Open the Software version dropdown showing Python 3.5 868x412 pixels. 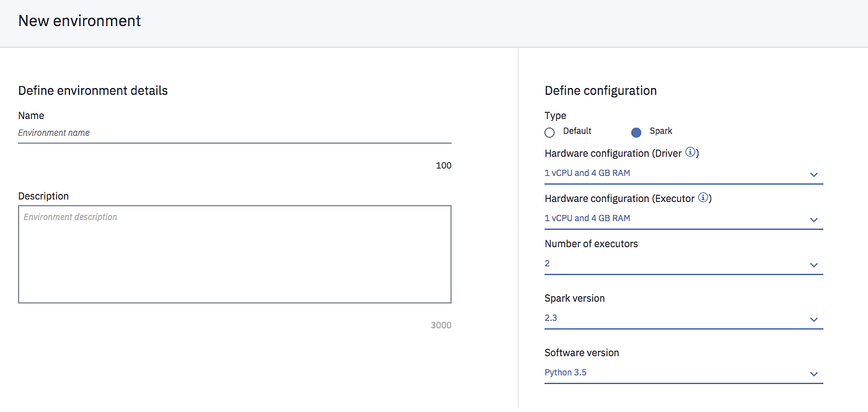[x=682, y=372]
